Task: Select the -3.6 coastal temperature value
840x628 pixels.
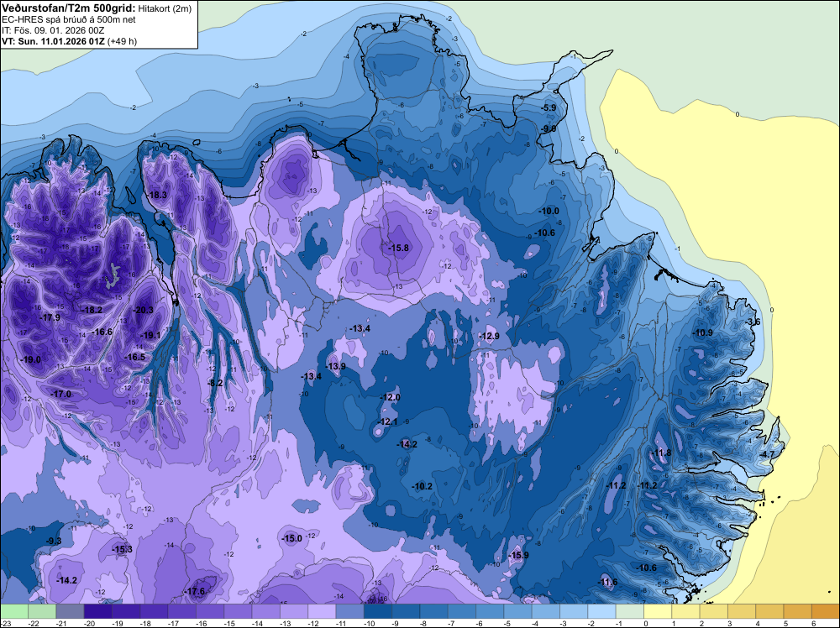Action: (x=753, y=322)
